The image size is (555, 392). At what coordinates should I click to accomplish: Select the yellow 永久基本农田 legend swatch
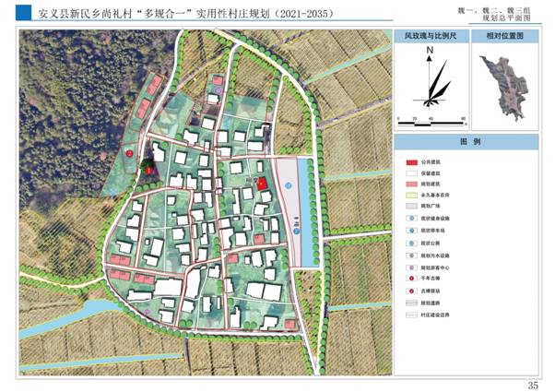[412, 196]
